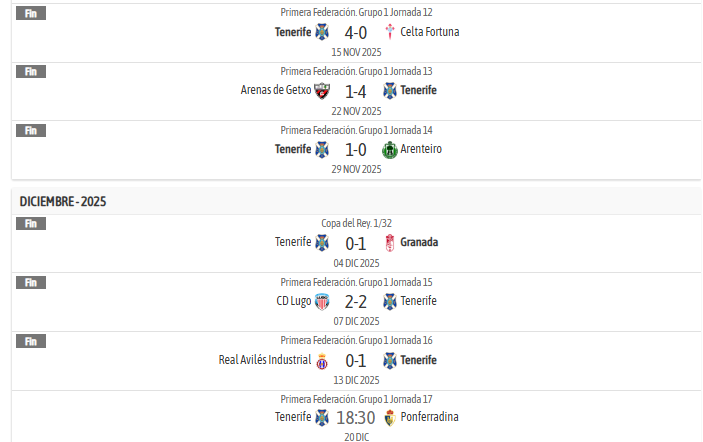The image size is (703, 442).
Task: Click the Arenteiro team name
Action: pyautogui.click(x=421, y=149)
